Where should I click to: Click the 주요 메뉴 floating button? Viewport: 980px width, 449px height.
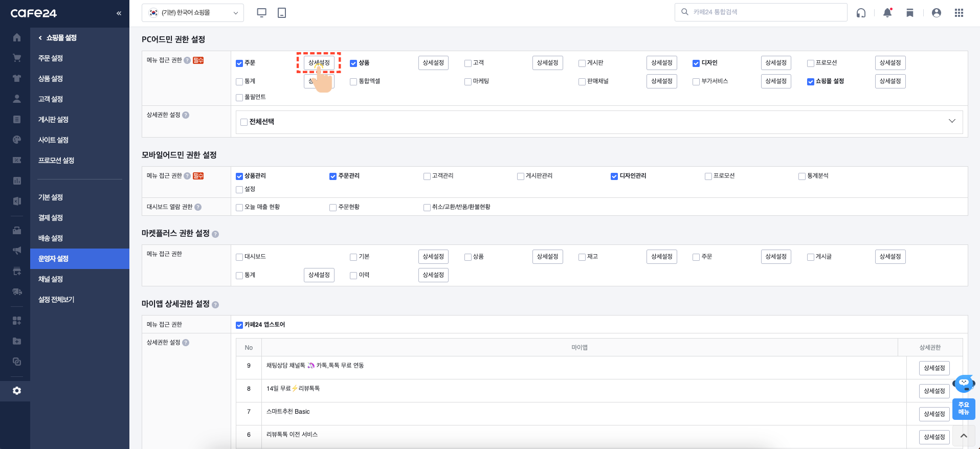[x=964, y=409]
